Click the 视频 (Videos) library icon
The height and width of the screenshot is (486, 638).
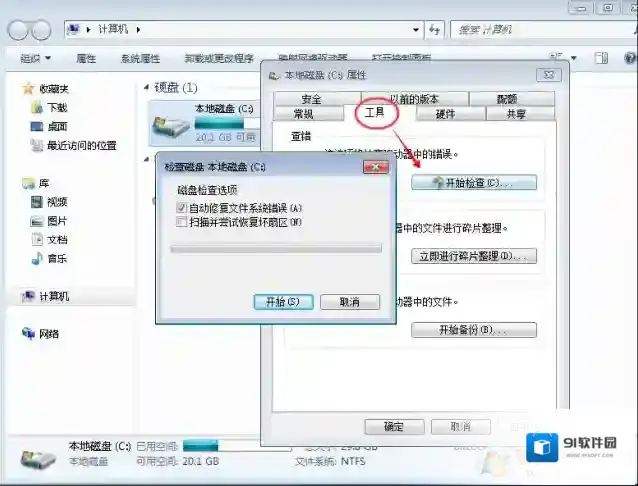[x=36, y=202]
